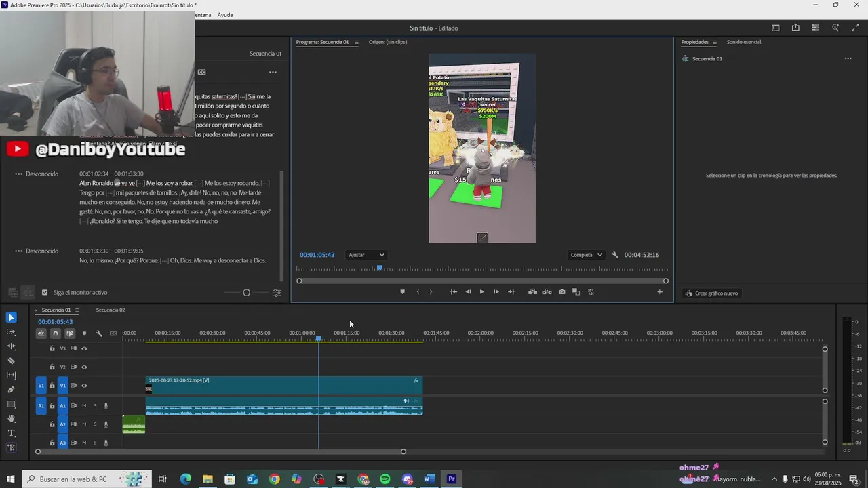Open first Desconocido speaker options
The height and width of the screenshot is (488, 868).
click(x=18, y=174)
